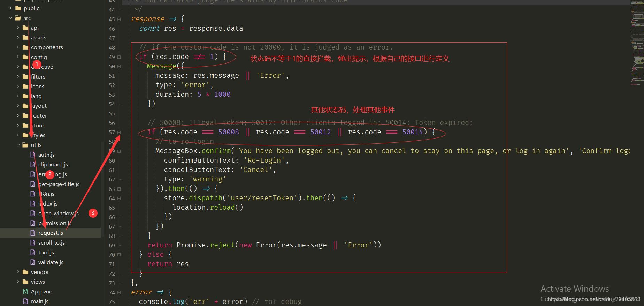This screenshot has width=644, height=306.
Task: Click the scroll-to.js file icon
Action: click(x=33, y=242)
